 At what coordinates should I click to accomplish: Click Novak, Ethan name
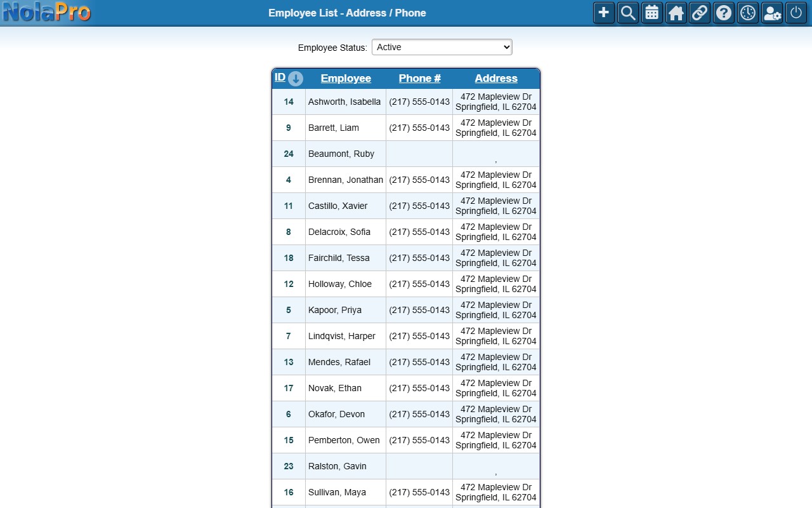335,388
